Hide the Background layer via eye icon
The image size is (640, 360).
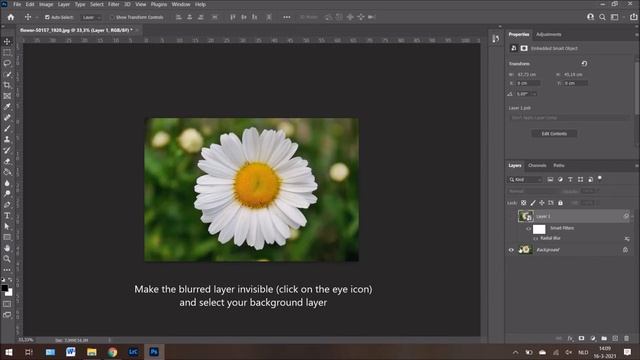(x=511, y=250)
